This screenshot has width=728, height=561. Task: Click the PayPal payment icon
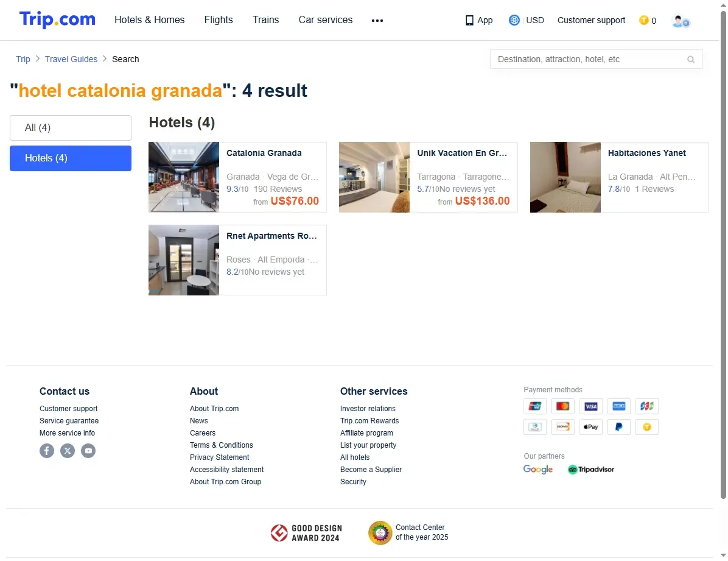point(619,426)
